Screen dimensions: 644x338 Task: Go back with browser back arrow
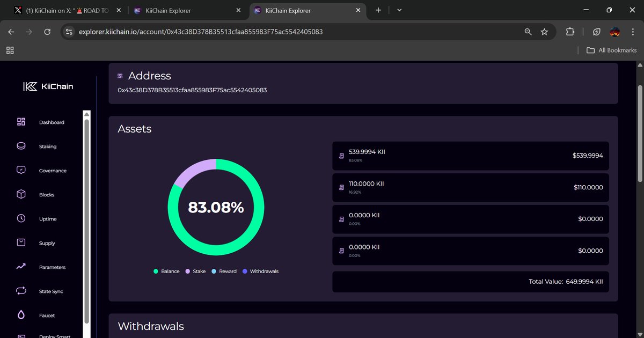[11, 32]
